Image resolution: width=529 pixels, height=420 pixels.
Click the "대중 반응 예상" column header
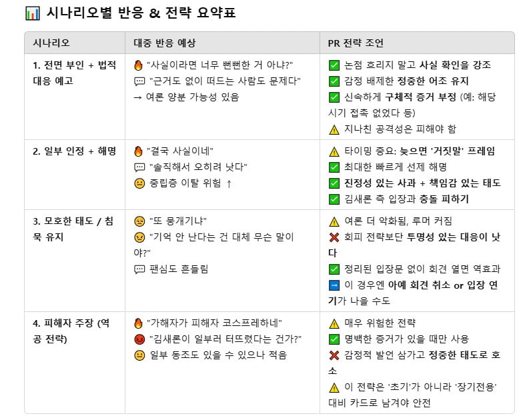point(165,43)
